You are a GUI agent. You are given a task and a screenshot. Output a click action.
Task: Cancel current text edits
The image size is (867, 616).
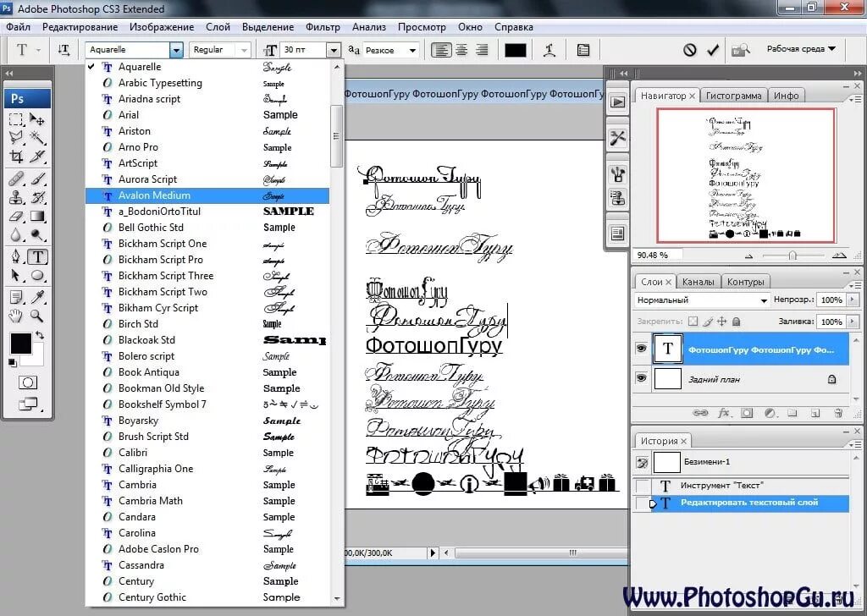(x=689, y=50)
